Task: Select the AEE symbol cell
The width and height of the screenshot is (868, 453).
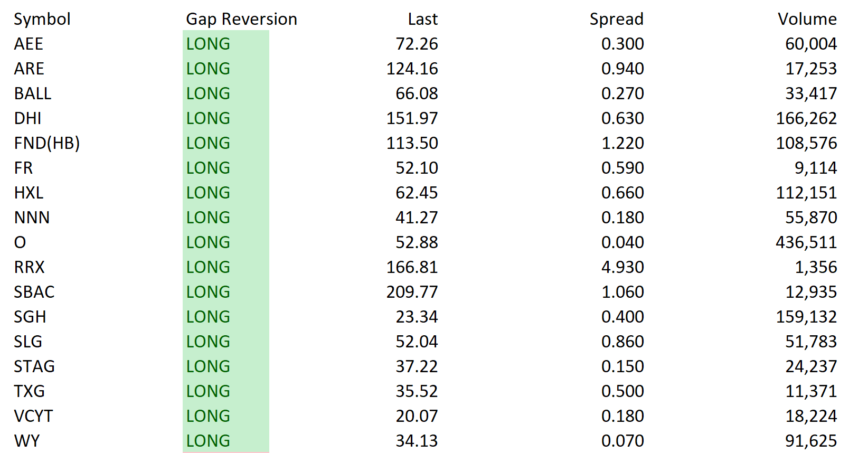Action: click(x=29, y=44)
